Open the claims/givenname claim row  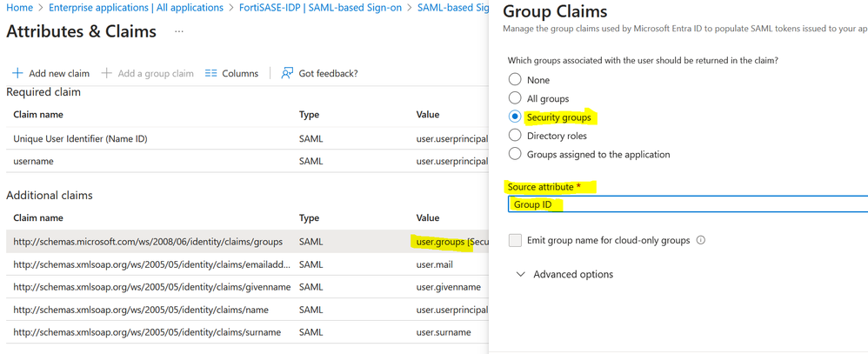coord(152,287)
